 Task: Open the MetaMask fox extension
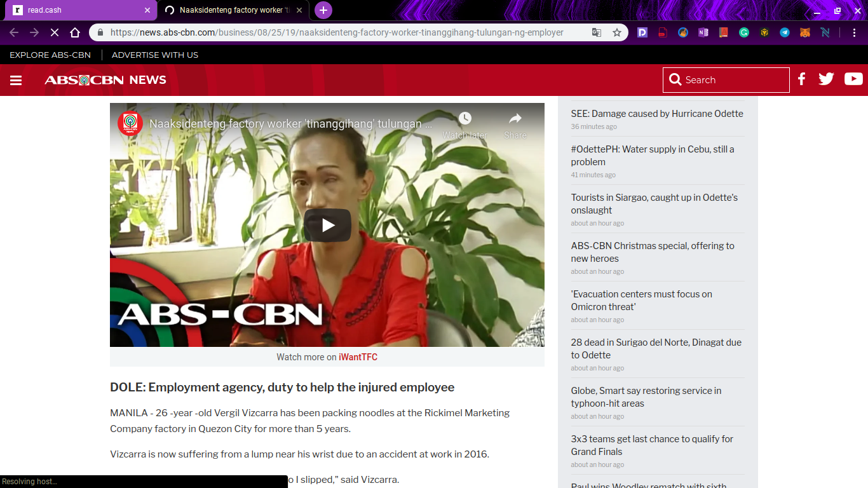(x=805, y=32)
